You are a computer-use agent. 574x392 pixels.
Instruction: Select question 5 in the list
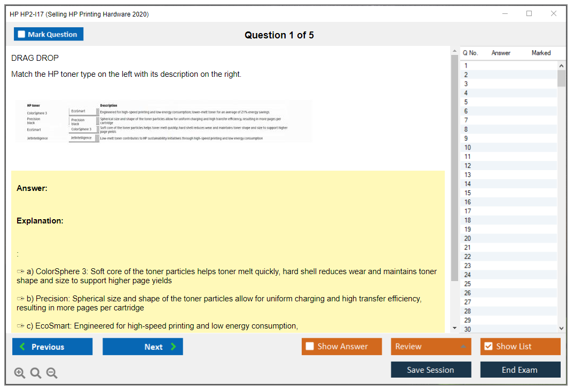coord(466,102)
